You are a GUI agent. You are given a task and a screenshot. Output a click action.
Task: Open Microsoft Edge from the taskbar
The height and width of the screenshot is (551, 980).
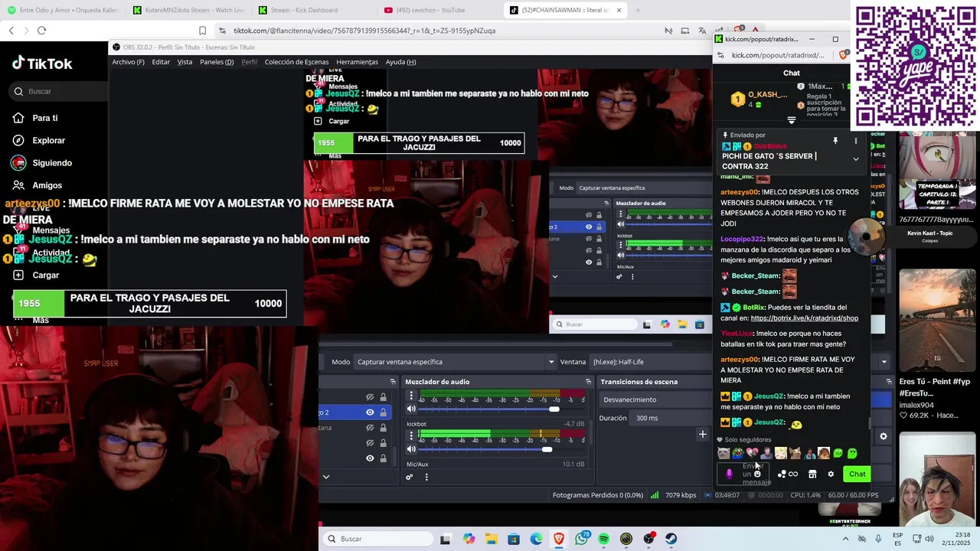tap(536, 539)
